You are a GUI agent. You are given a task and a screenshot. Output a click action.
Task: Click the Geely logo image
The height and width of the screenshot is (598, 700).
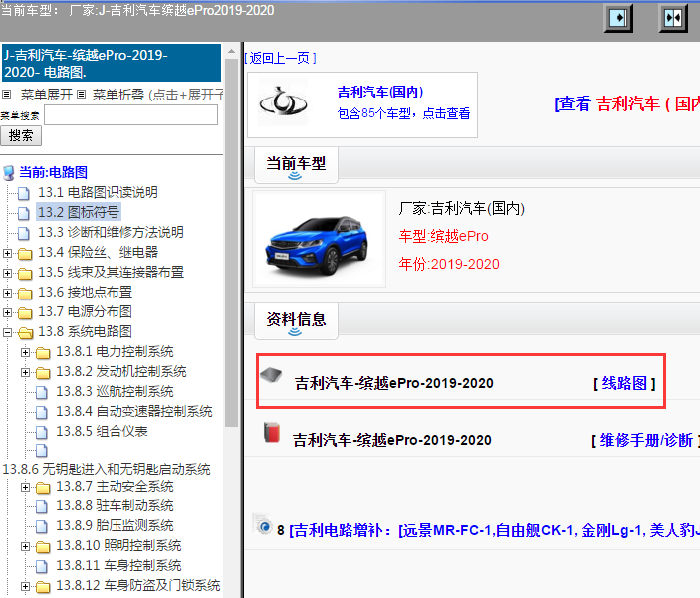(x=283, y=103)
